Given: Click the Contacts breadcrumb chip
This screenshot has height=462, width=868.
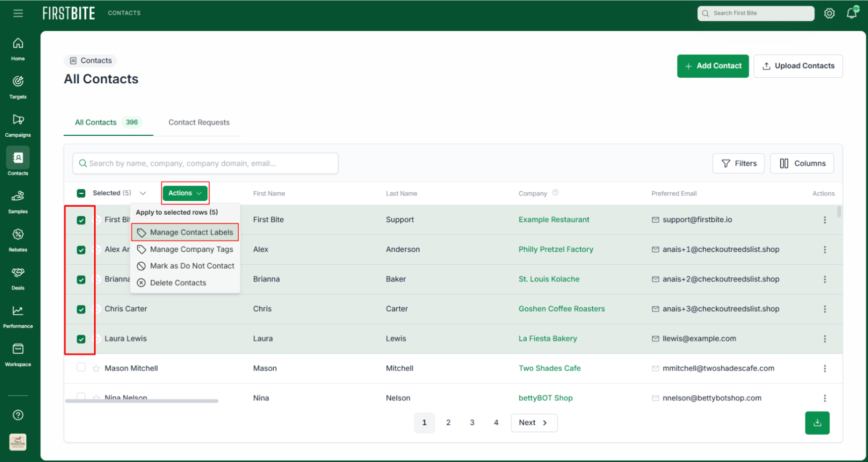Looking at the screenshot, I should [90, 60].
